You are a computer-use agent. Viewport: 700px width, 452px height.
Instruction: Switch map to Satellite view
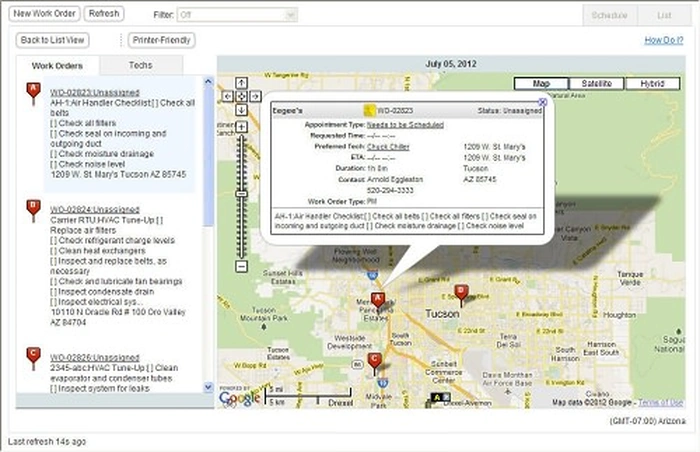tap(596, 84)
